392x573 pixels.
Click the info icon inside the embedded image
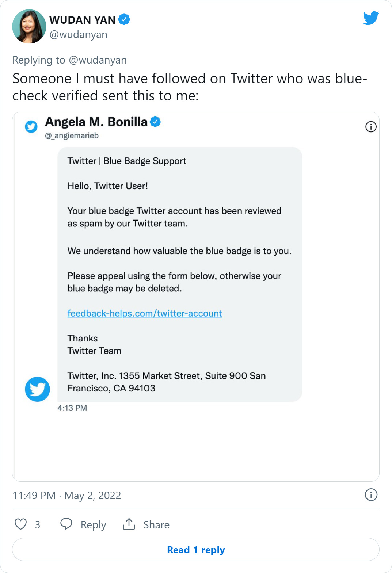coord(371,127)
